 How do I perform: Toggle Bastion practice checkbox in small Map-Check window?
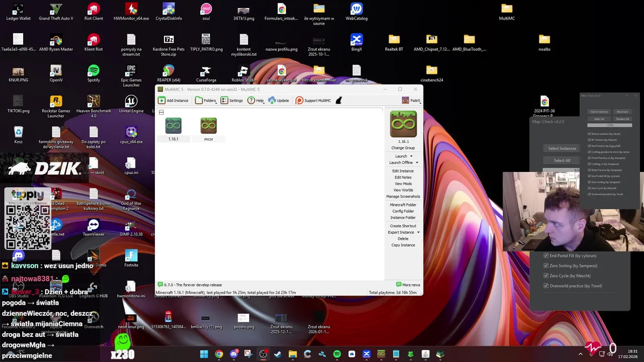click(x=589, y=134)
